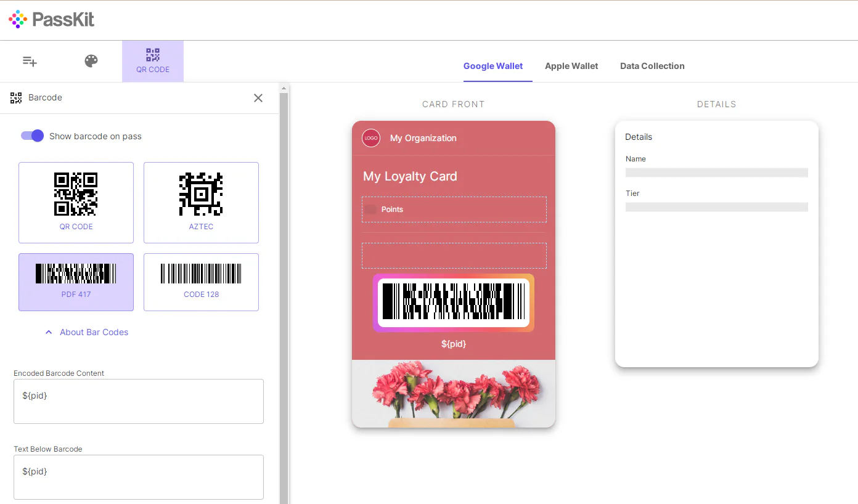The width and height of the screenshot is (858, 504).
Task: Click the CARD FRONT label
Action: click(454, 104)
